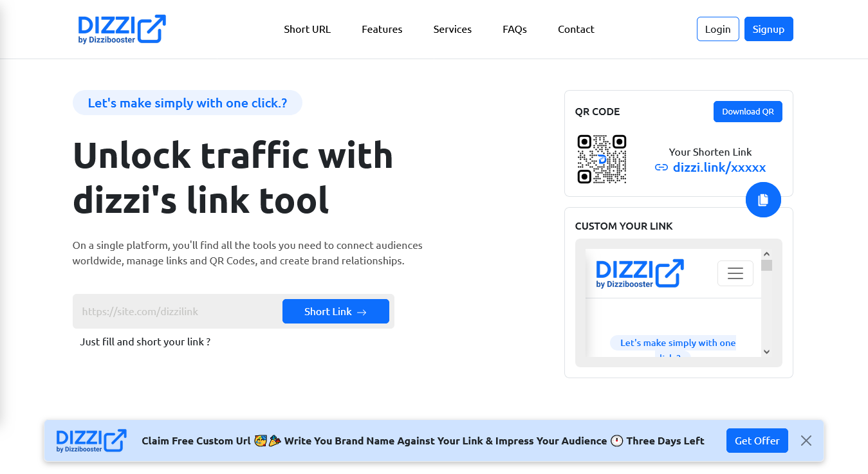Download the QR code

pyautogui.click(x=748, y=111)
